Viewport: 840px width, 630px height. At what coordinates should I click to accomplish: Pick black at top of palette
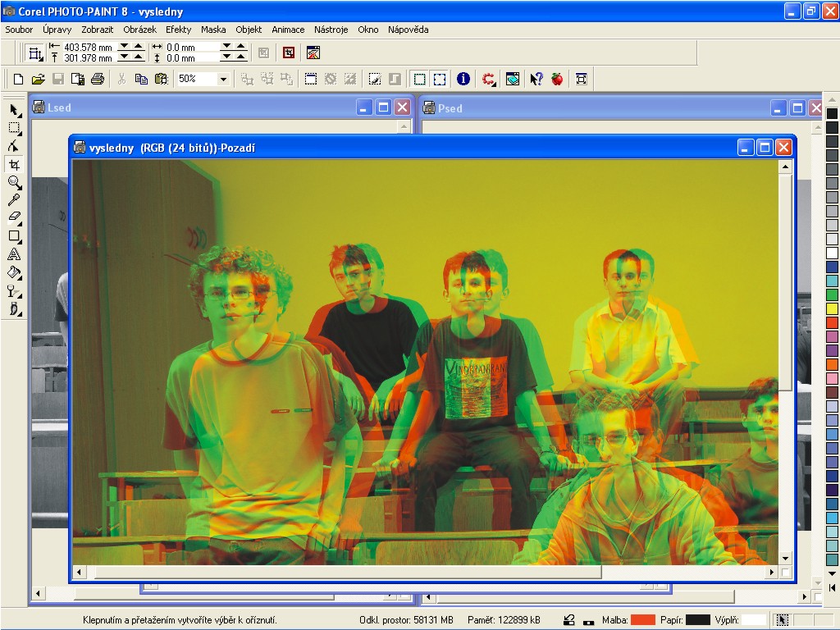832,113
